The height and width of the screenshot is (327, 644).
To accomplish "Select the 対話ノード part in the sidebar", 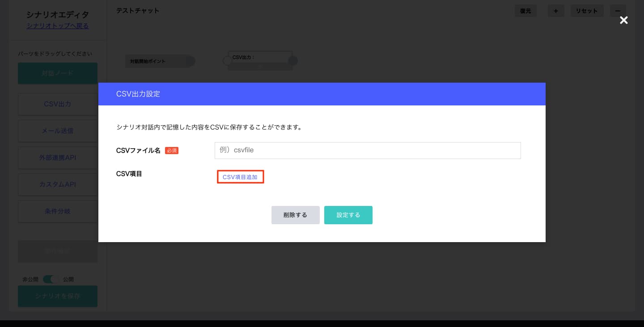I will pyautogui.click(x=57, y=73).
